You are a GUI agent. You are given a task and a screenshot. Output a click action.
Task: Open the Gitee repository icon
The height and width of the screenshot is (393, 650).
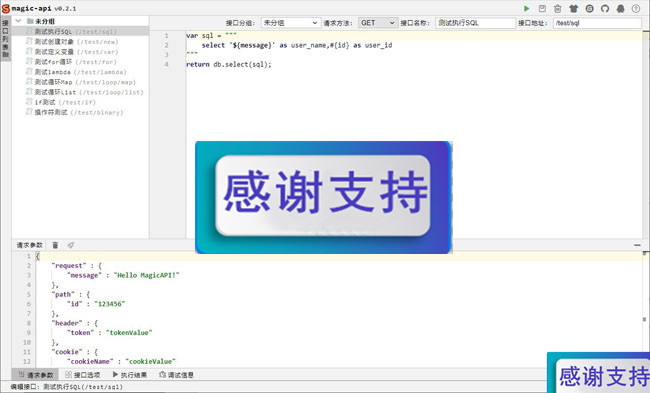click(x=589, y=8)
